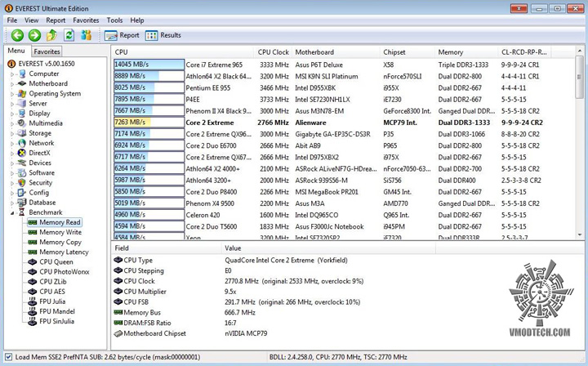The width and height of the screenshot is (588, 366).
Task: Click the FPU Julia icon
Action: (x=33, y=301)
